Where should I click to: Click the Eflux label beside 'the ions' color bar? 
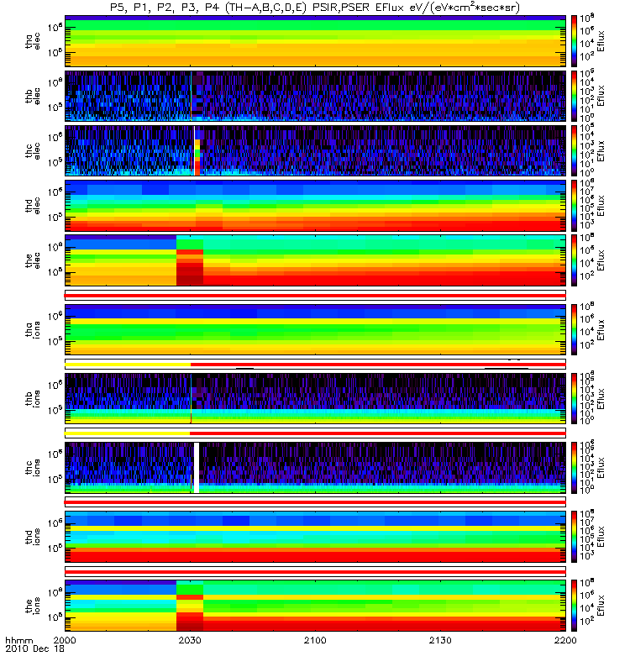[x=601, y=606]
